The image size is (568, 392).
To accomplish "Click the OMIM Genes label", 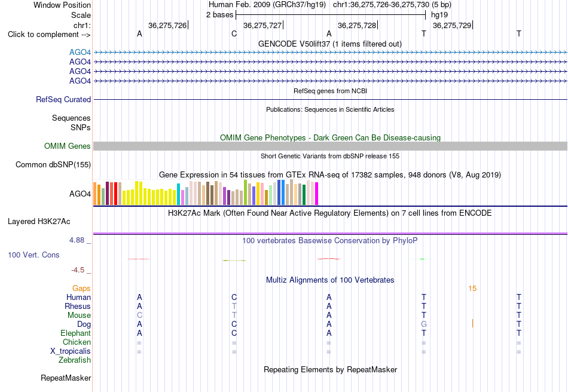I will coord(68,146).
